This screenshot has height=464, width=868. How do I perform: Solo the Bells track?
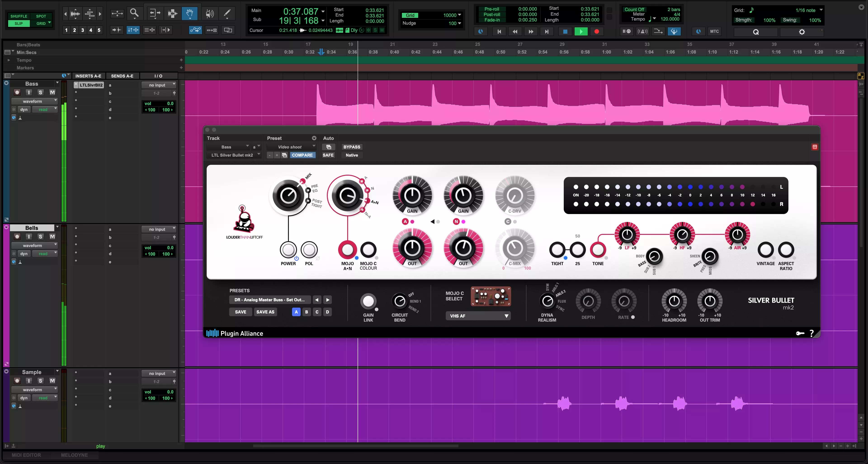pos(40,237)
